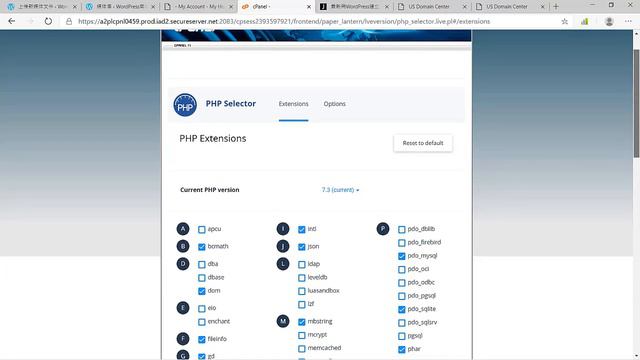
Task: Enable the dbase extension checkbox
Action: [x=202, y=278]
